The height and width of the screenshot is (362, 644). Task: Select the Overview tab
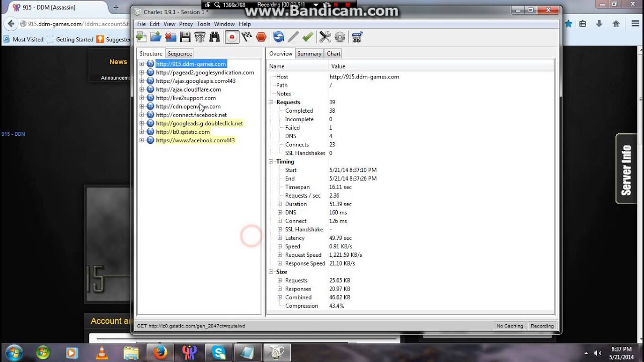[x=280, y=53]
